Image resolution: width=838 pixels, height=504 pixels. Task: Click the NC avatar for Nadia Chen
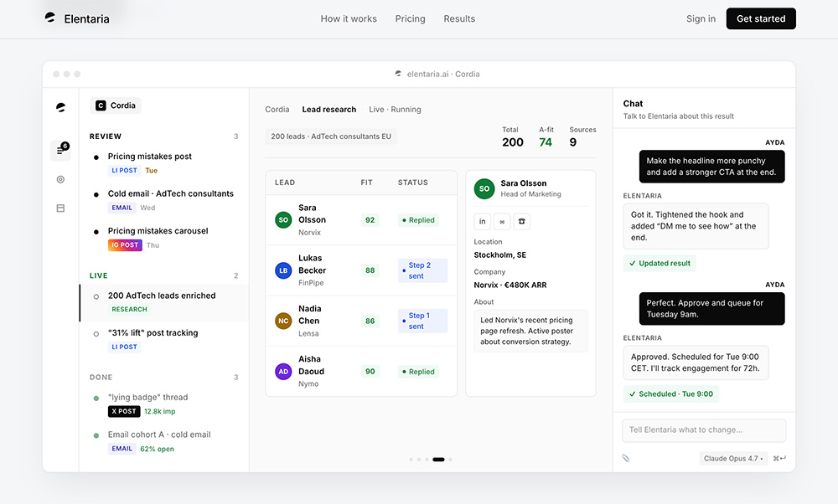point(283,321)
